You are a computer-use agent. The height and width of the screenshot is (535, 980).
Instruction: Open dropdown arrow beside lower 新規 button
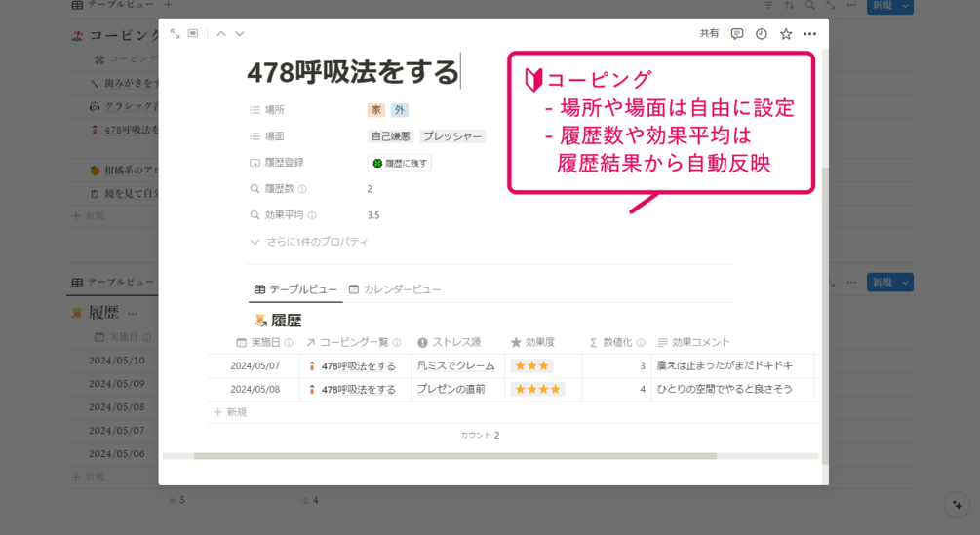tap(906, 283)
